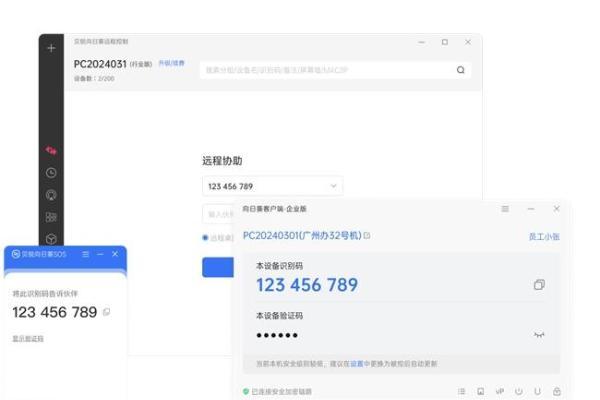Image resolution: width=600 pixels, height=400 pixels.
Task: Focus the verification code input under partner ID
Action: point(219,214)
